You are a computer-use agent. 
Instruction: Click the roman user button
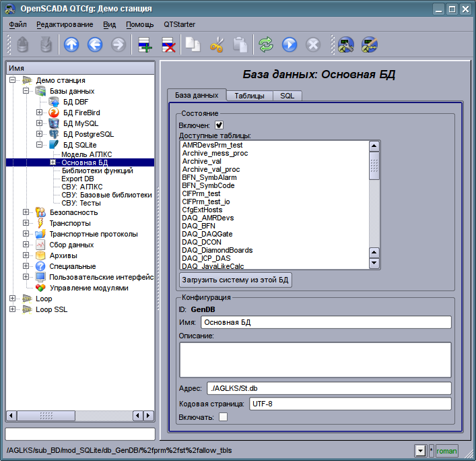(446, 452)
